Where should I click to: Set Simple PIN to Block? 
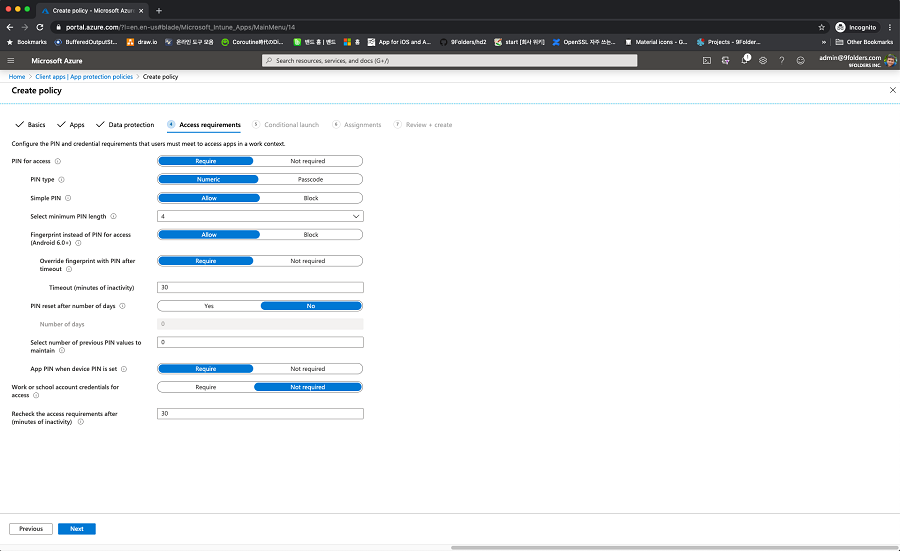(x=311, y=198)
